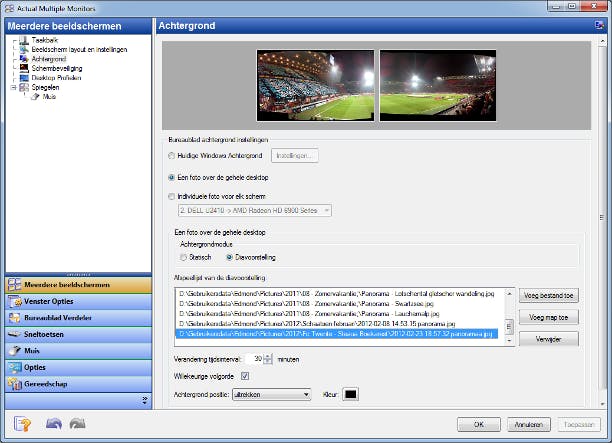Choose Statisch achtergrondmodus

(183, 257)
